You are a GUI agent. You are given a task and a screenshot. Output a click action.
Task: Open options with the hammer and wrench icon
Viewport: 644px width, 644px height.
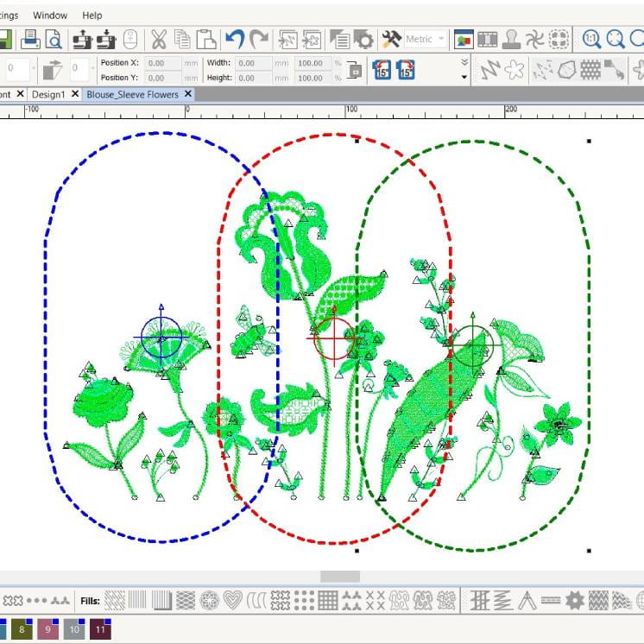(x=391, y=39)
